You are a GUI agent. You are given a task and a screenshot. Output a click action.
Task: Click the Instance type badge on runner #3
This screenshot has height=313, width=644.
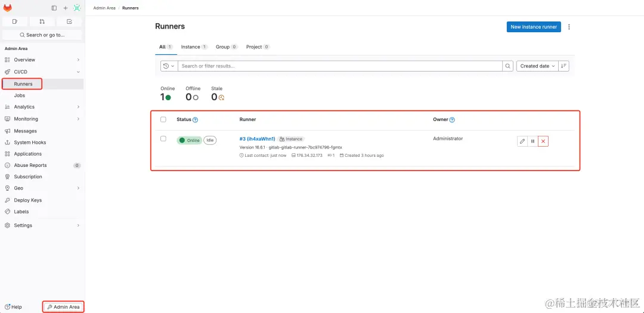[291, 140]
